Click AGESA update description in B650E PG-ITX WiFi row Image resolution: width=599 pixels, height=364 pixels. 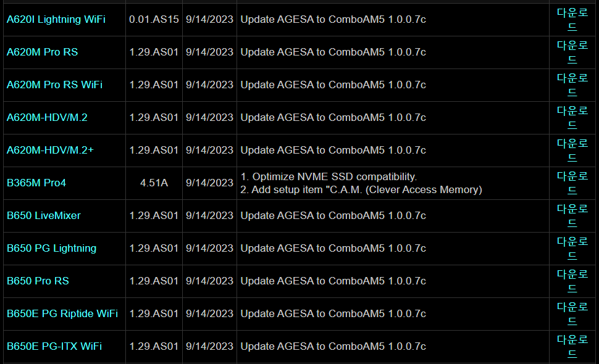click(x=333, y=347)
